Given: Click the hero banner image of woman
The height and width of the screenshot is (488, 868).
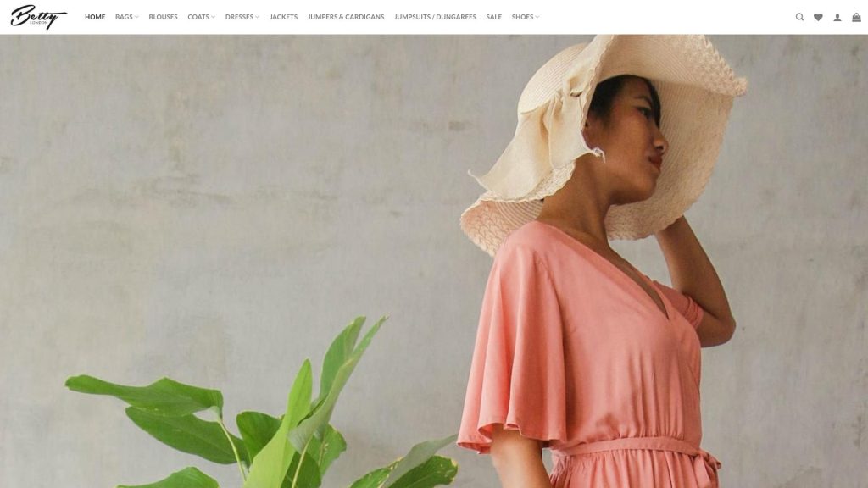Looking at the screenshot, I should (434, 261).
